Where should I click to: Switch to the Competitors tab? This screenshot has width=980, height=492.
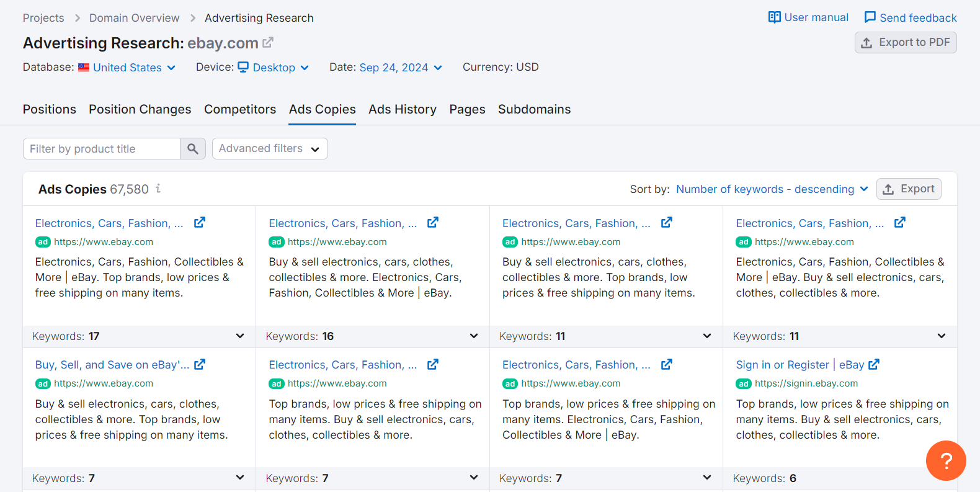240,109
